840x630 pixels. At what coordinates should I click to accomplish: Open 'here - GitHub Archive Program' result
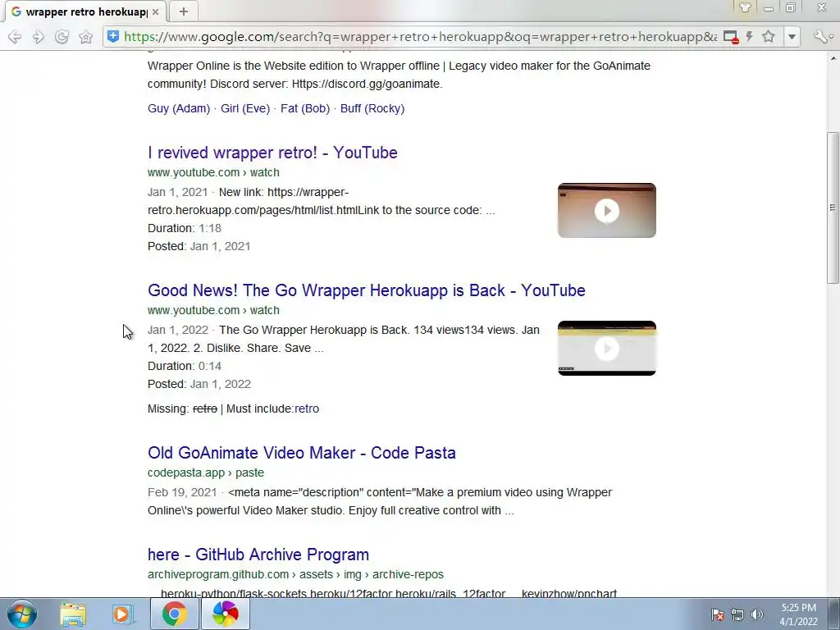[x=258, y=555]
